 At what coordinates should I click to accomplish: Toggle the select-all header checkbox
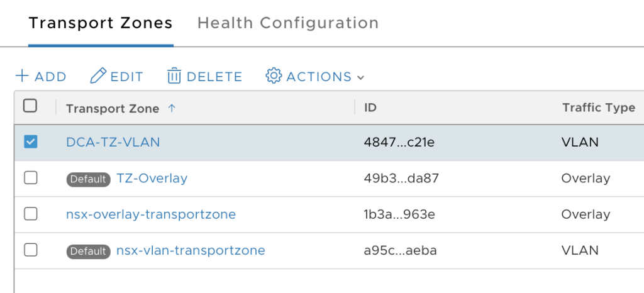pos(30,106)
